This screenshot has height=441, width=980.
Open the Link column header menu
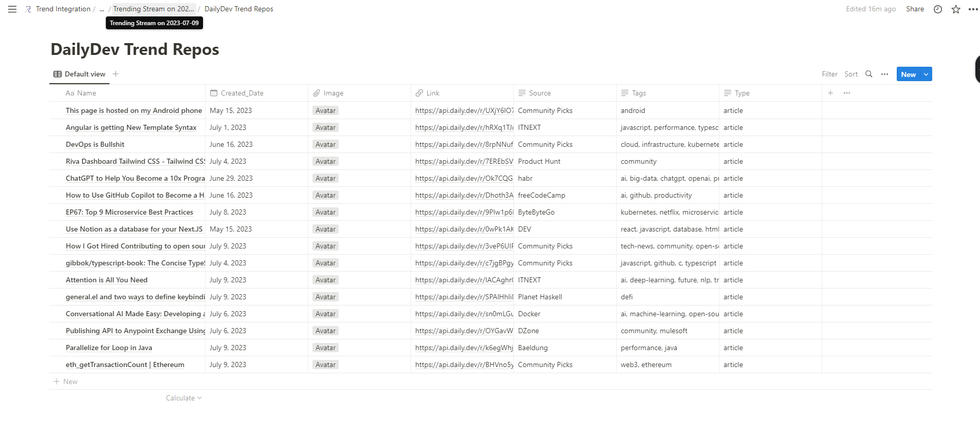[462, 93]
